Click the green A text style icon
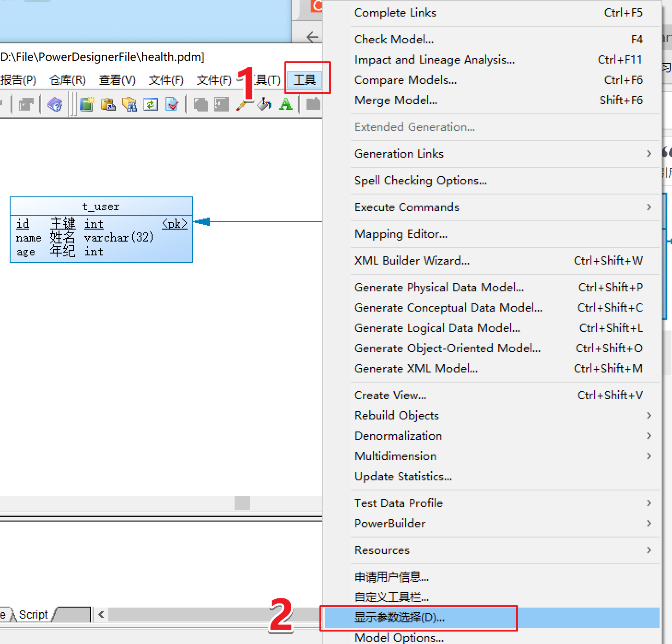 point(286,105)
